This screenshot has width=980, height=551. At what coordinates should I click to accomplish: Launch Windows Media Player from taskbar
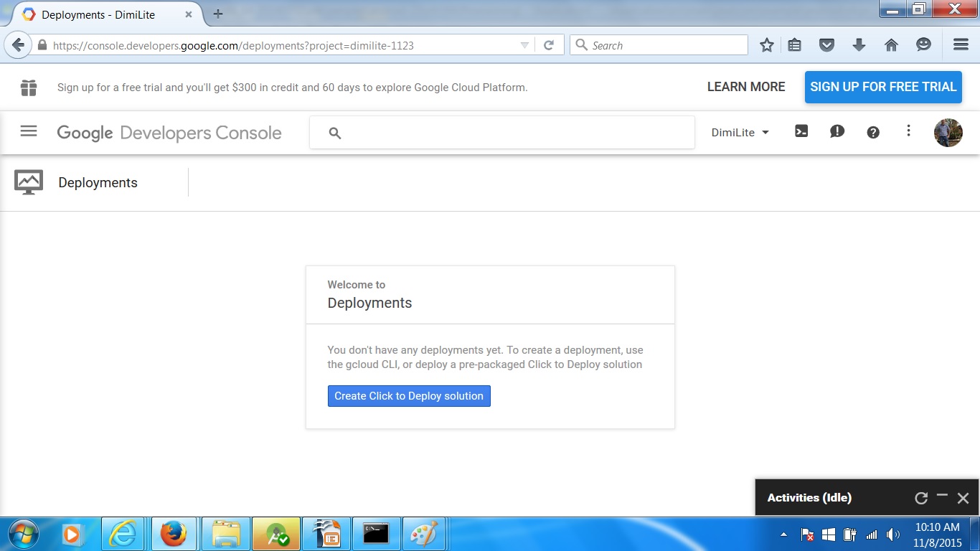(x=71, y=534)
